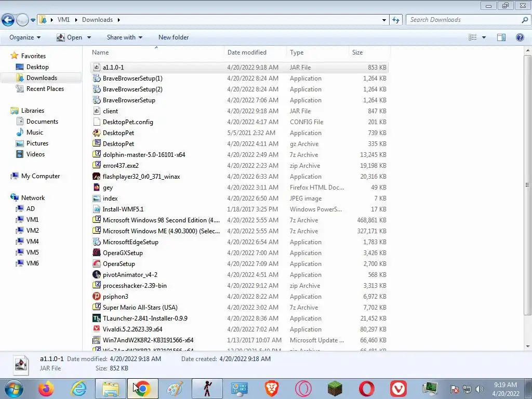Select the BraveBrowserSetup(1) file icon
This screenshot has height=399, width=532.
pos(97,78)
